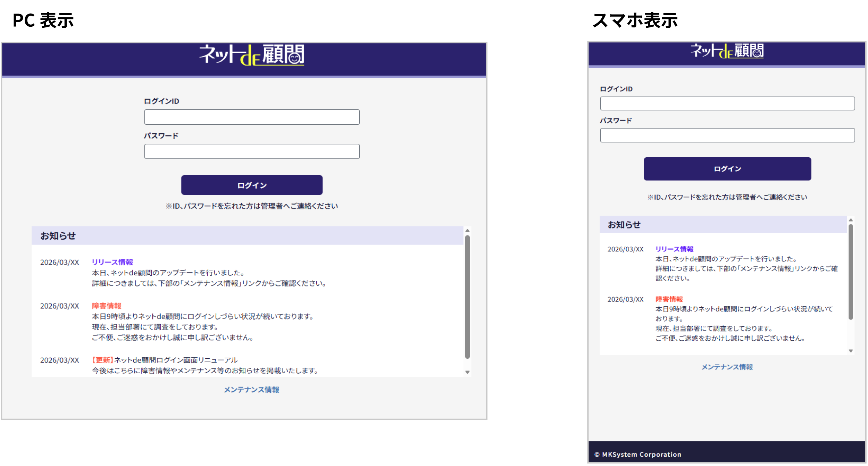This screenshot has height=466, width=868.
Task: Click the scrollbar thumb in PC お知らせ list
Action: click(x=467, y=297)
